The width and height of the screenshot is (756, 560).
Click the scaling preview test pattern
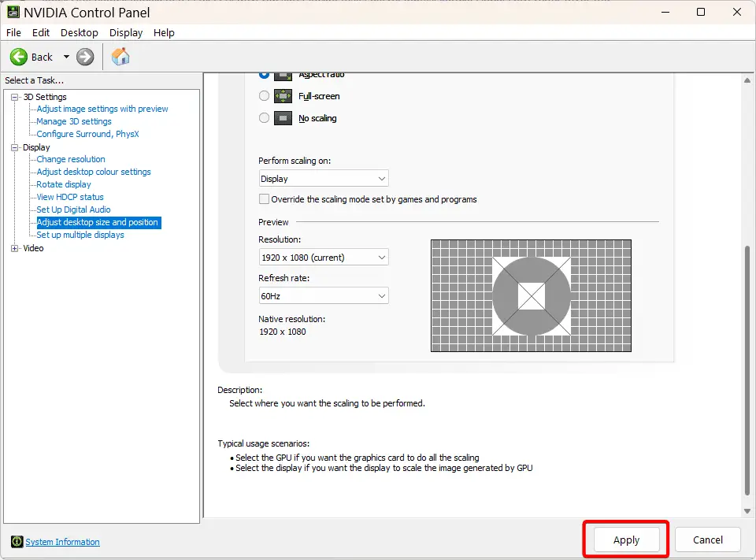(x=531, y=295)
